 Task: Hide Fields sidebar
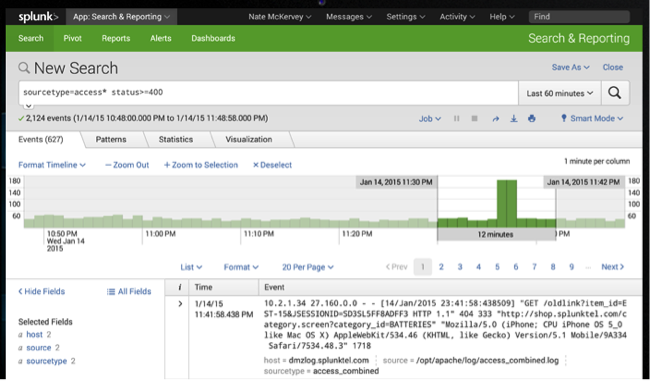tap(41, 291)
